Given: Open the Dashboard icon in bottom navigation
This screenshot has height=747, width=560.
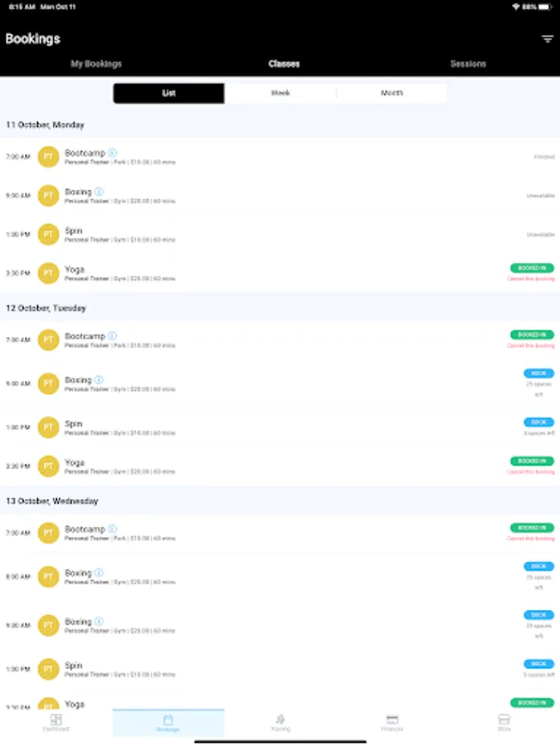Looking at the screenshot, I should (x=56, y=720).
